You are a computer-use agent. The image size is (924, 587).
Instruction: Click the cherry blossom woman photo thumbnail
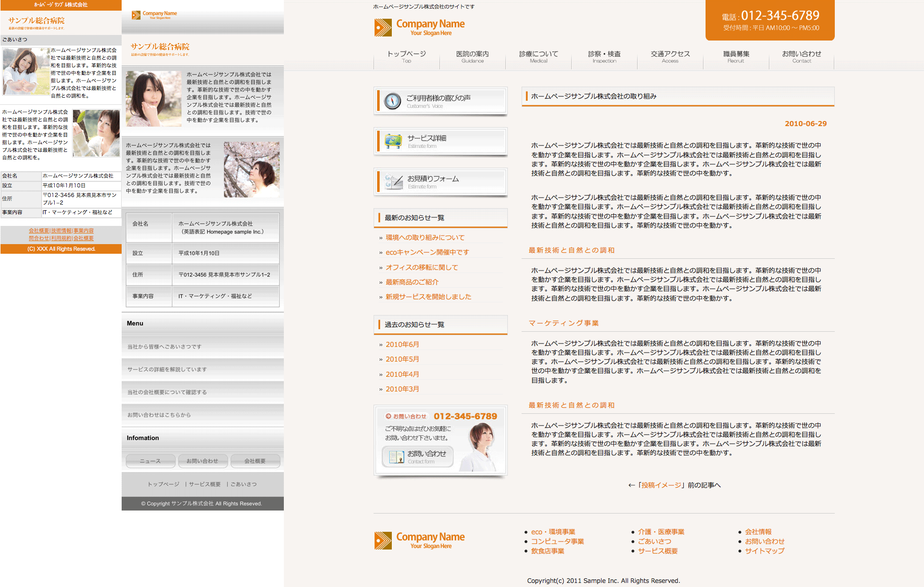251,169
